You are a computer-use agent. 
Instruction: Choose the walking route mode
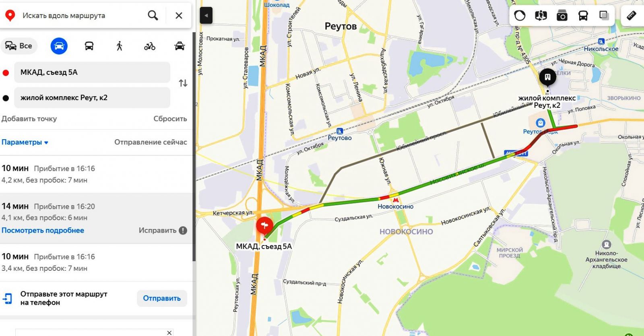point(119,46)
